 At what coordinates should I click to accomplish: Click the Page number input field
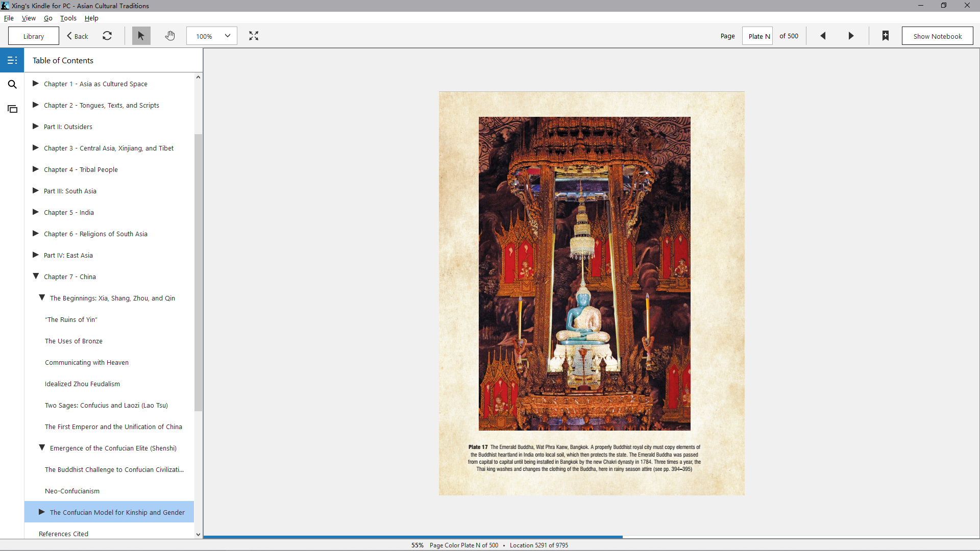pos(757,36)
